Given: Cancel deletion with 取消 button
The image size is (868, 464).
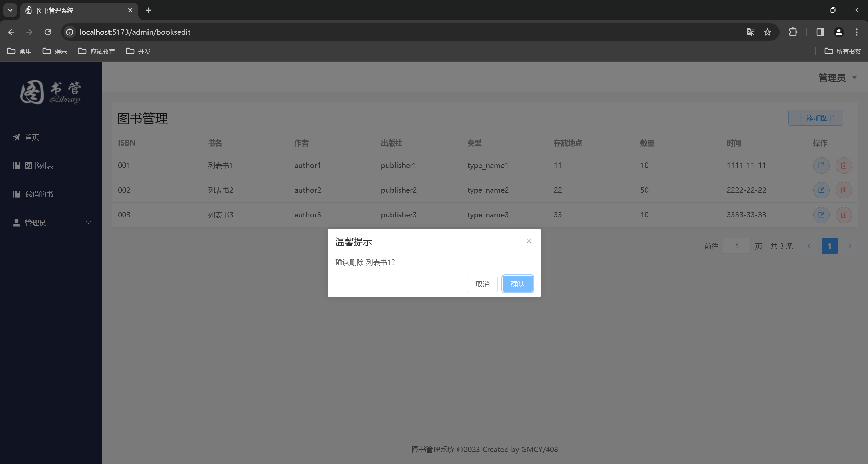Looking at the screenshot, I should click(x=482, y=284).
